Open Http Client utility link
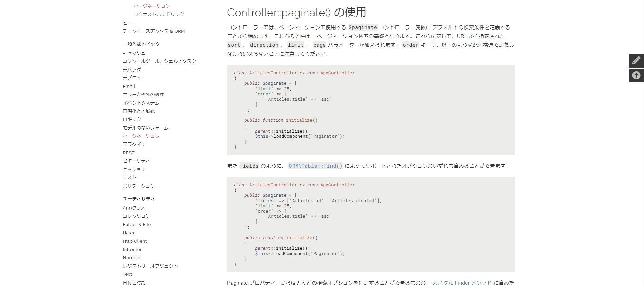This screenshot has height=287, width=644. [x=135, y=241]
